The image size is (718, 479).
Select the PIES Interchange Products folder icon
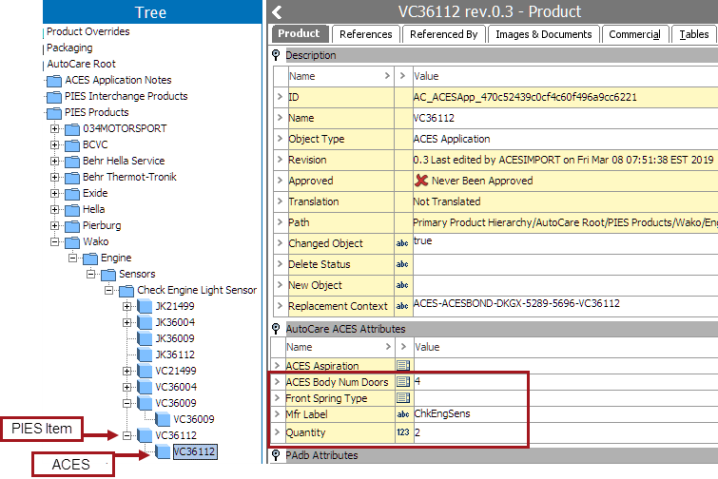[x=54, y=97]
